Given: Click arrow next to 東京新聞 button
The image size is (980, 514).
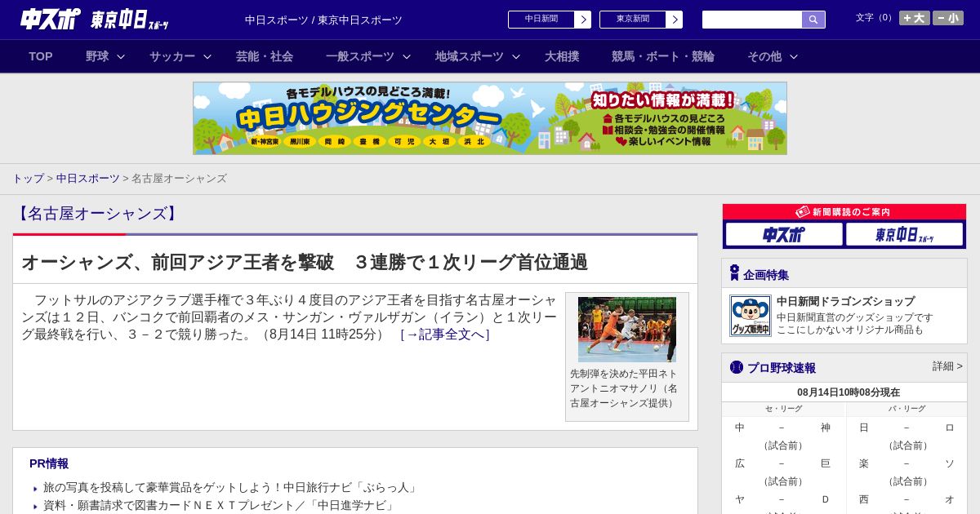Looking at the screenshot, I should tap(674, 20).
